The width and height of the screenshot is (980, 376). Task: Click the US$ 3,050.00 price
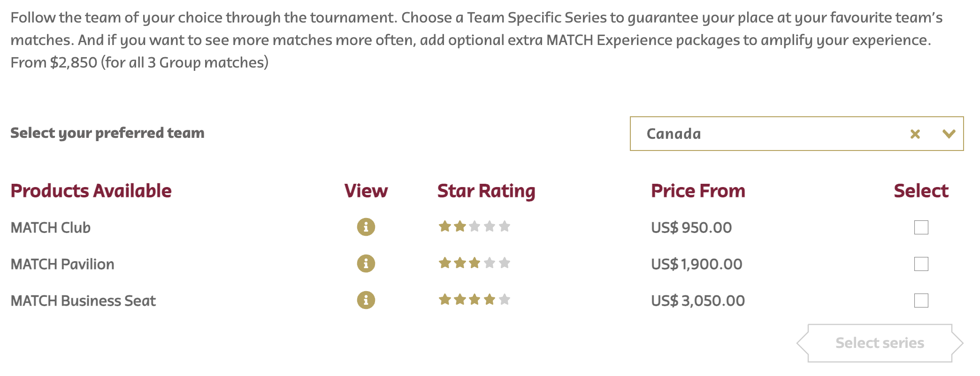pos(697,301)
